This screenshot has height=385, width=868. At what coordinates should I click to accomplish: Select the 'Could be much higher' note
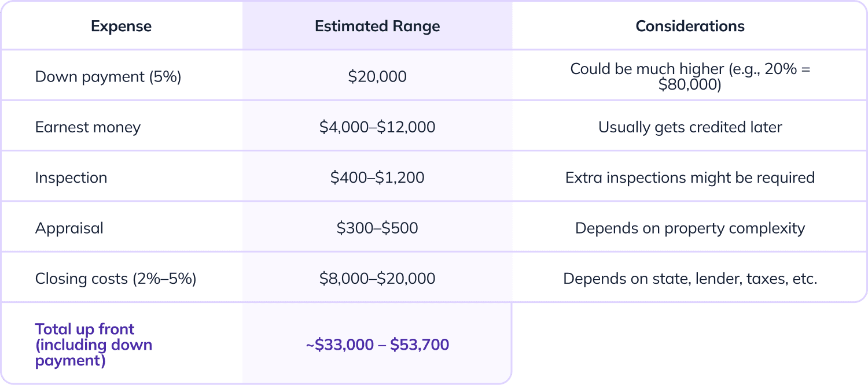[690, 76]
